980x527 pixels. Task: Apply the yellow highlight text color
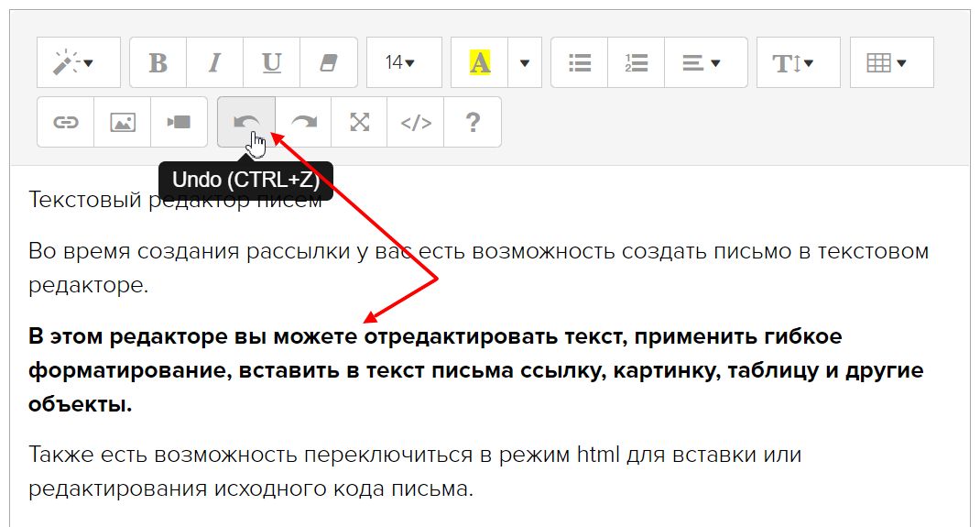pos(480,62)
